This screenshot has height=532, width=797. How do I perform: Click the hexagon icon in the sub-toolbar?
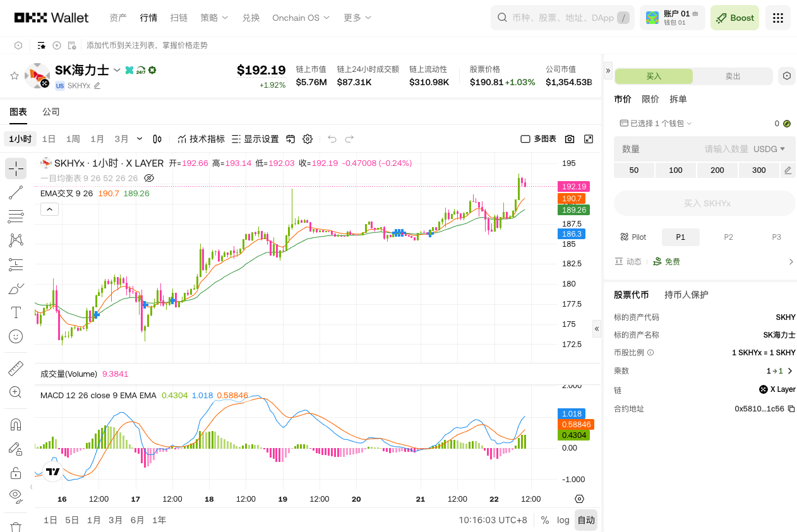(18, 45)
